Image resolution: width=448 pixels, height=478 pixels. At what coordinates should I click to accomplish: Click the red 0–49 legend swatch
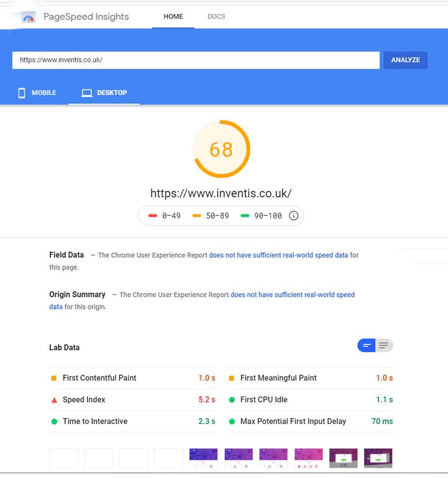click(153, 216)
